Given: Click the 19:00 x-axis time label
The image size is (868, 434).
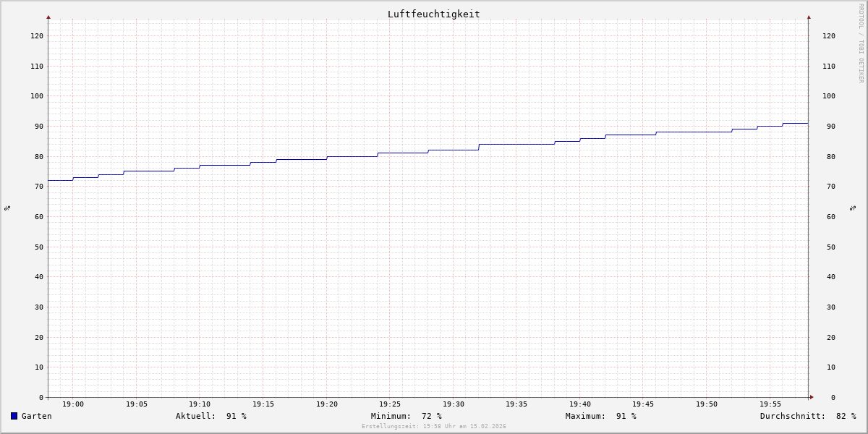Looking at the screenshot, I should [x=73, y=404].
